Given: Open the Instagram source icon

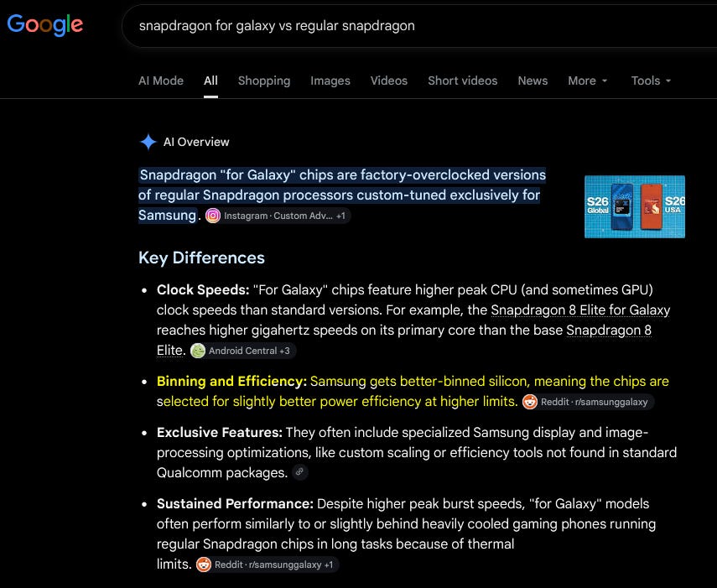Looking at the screenshot, I should [x=213, y=216].
